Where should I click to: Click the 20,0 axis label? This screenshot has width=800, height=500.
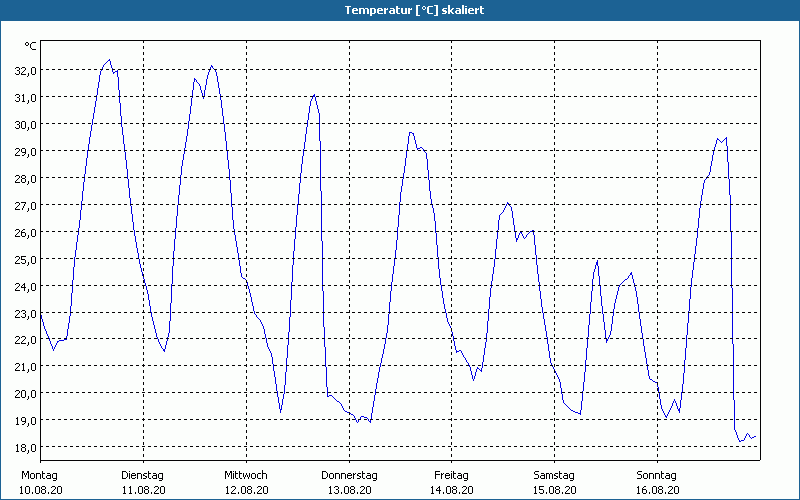click(x=26, y=394)
